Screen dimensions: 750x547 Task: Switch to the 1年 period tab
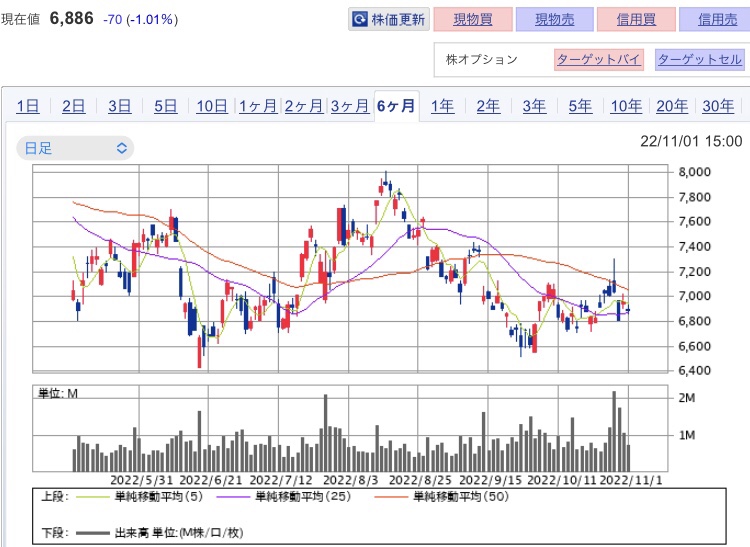442,106
